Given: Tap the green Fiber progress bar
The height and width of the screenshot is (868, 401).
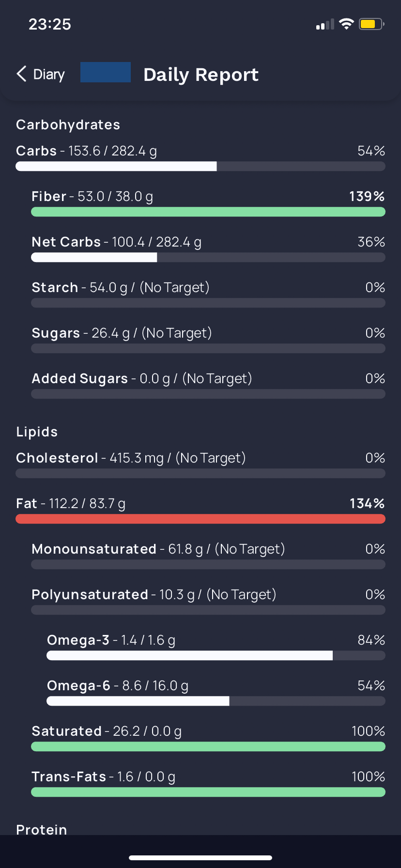Looking at the screenshot, I should pos(208,212).
